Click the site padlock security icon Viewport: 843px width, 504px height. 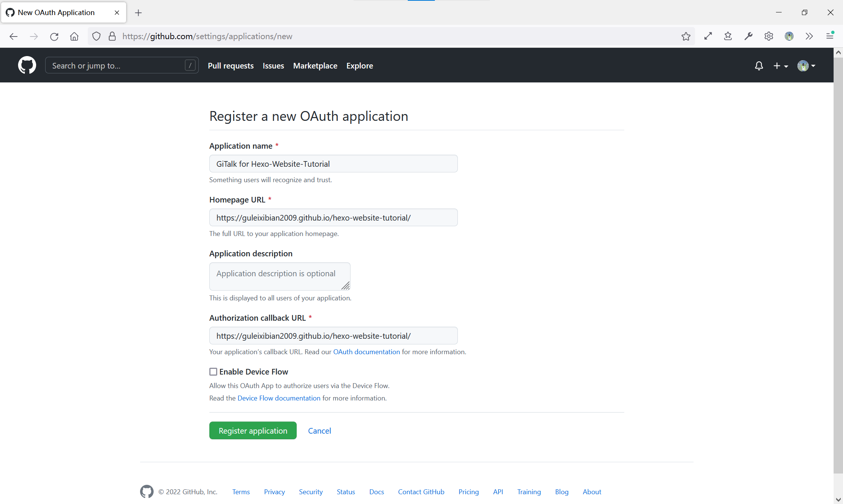pyautogui.click(x=112, y=37)
